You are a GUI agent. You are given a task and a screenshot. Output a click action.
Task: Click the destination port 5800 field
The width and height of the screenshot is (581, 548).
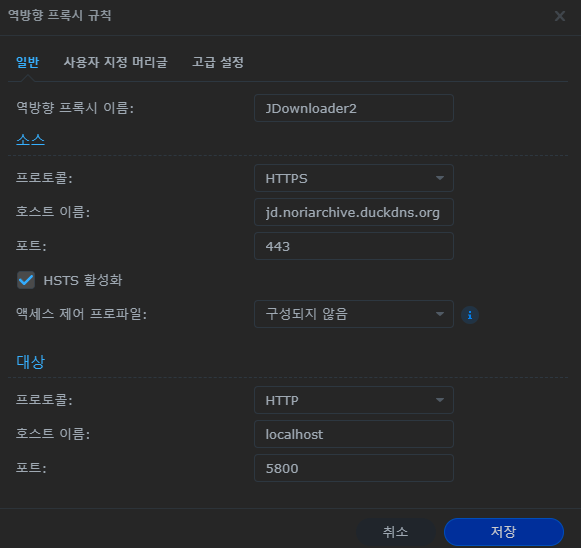pos(354,468)
